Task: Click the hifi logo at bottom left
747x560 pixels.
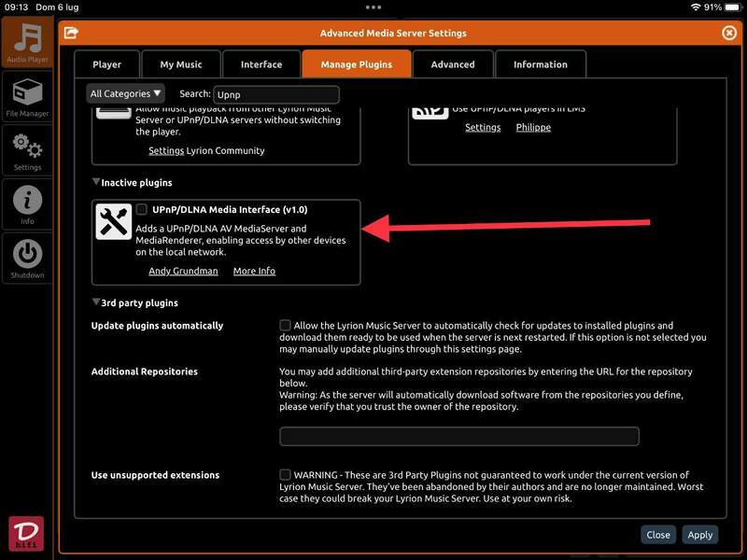Action: [x=26, y=533]
